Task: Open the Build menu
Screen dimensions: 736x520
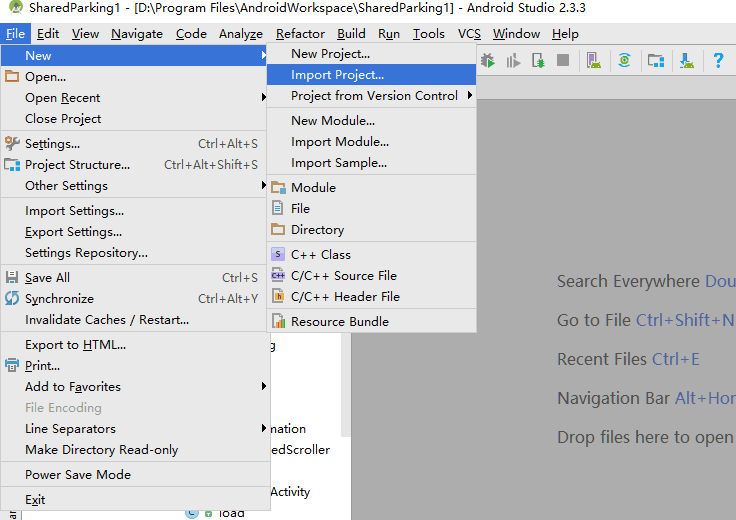Action: coord(351,34)
